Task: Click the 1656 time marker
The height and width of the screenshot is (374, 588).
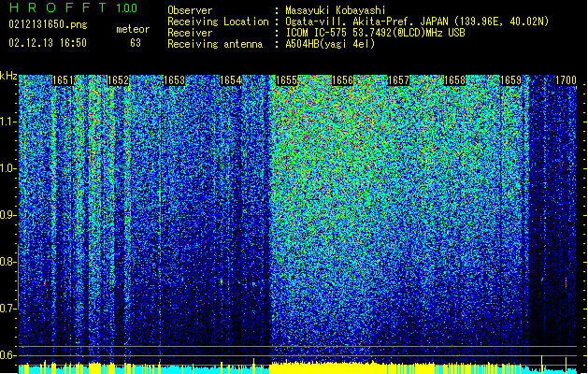Action: 342,80
